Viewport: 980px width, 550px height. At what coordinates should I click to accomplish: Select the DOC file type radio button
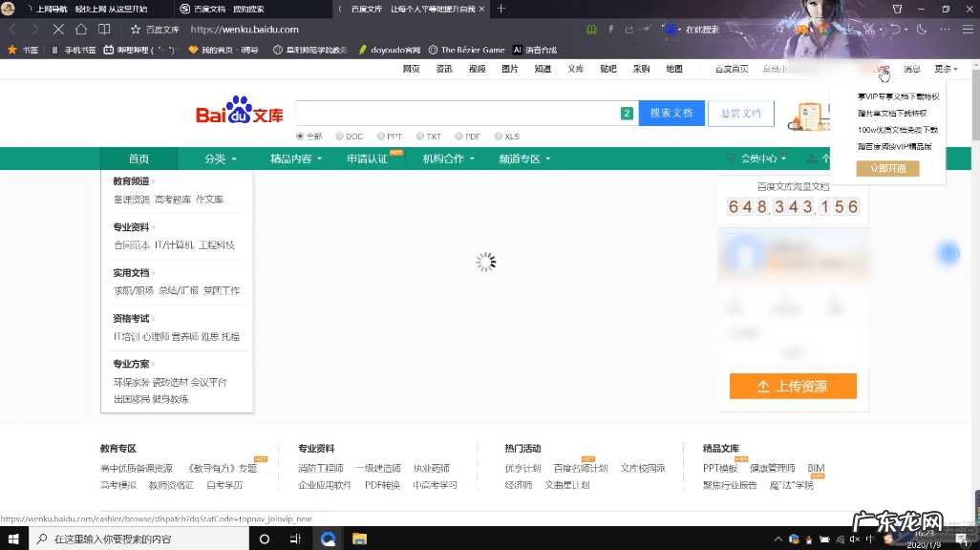[339, 137]
